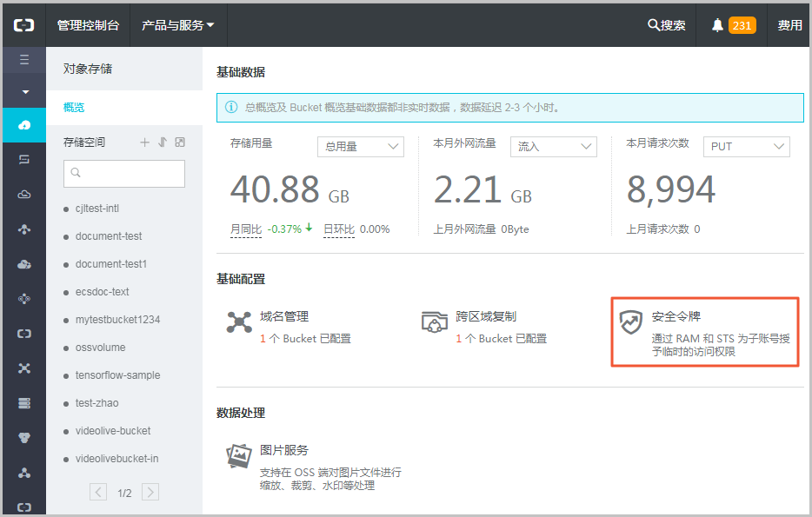Screen dimensions: 812x517
Task: Click the 搜索 search icon in top bar
Action: [655, 24]
